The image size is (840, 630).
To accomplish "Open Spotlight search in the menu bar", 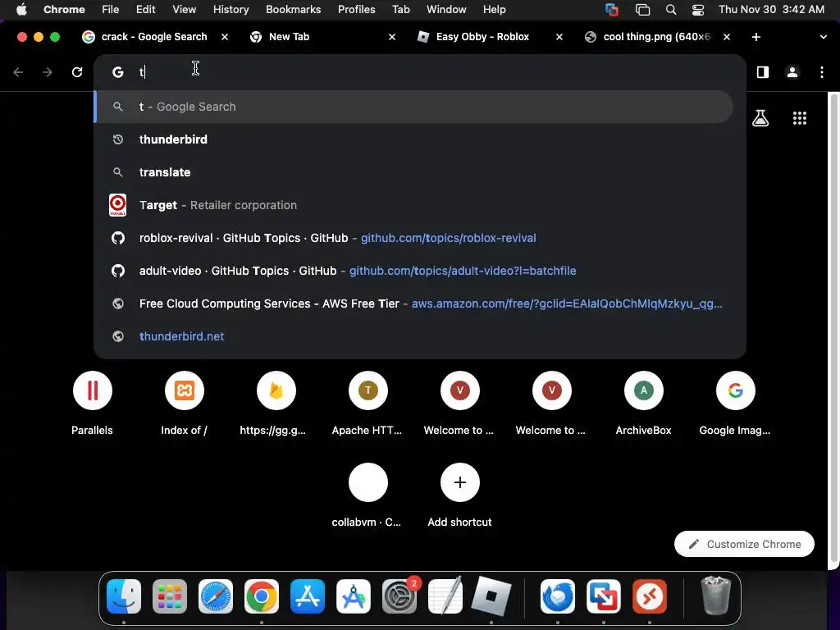I will 671,9.
